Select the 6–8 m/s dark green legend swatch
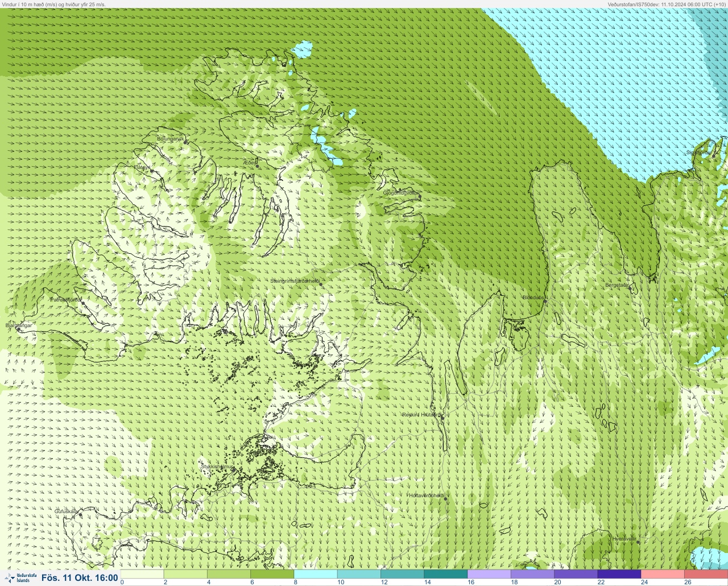The width and height of the screenshot is (728, 586). [x=272, y=574]
